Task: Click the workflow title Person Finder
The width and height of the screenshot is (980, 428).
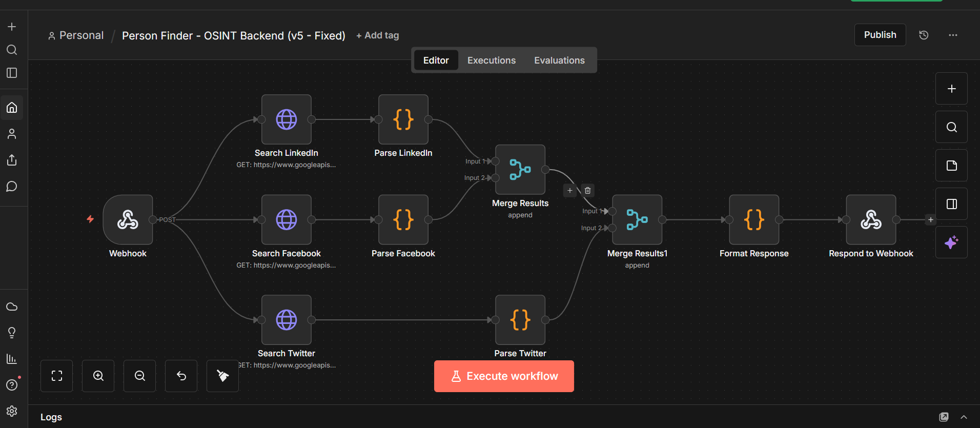Action: (x=234, y=35)
